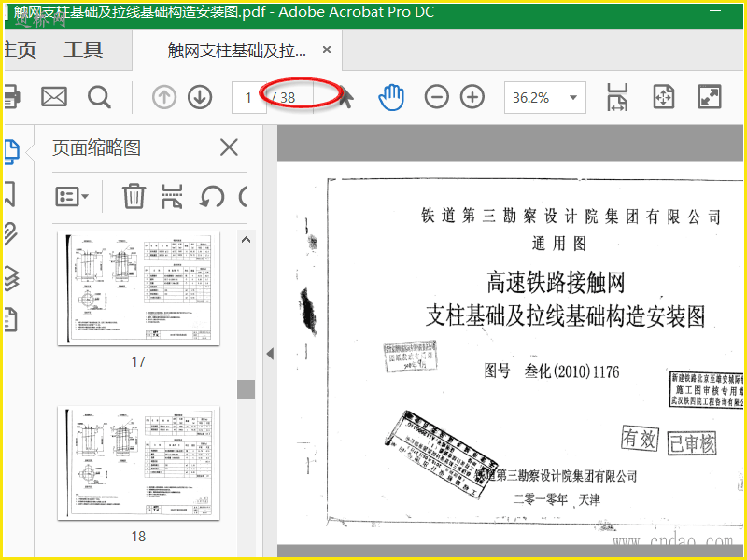Viewport: 747px width, 560px height.
Task: Open the 36.2% zoom level dropdown
Action: tap(545, 98)
